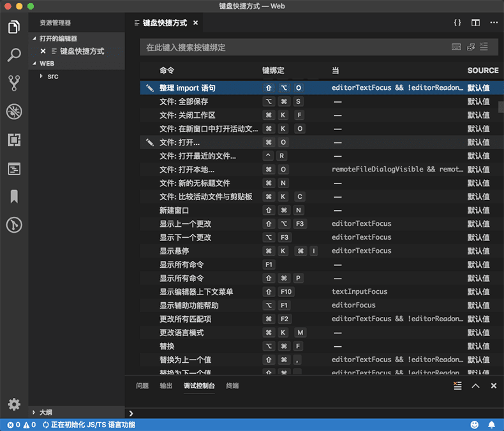Show warnings count in status bar
The image size is (504, 431).
tap(29, 425)
